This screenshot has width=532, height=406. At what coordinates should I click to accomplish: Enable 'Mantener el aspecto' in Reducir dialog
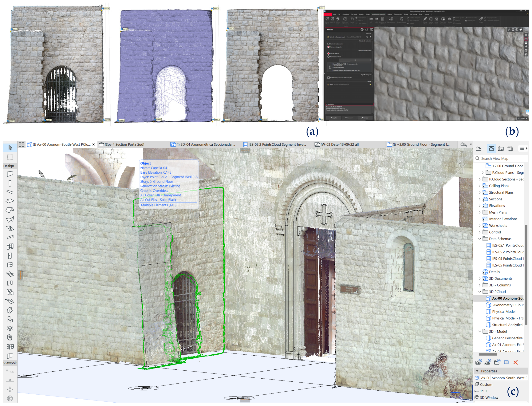coord(329,47)
